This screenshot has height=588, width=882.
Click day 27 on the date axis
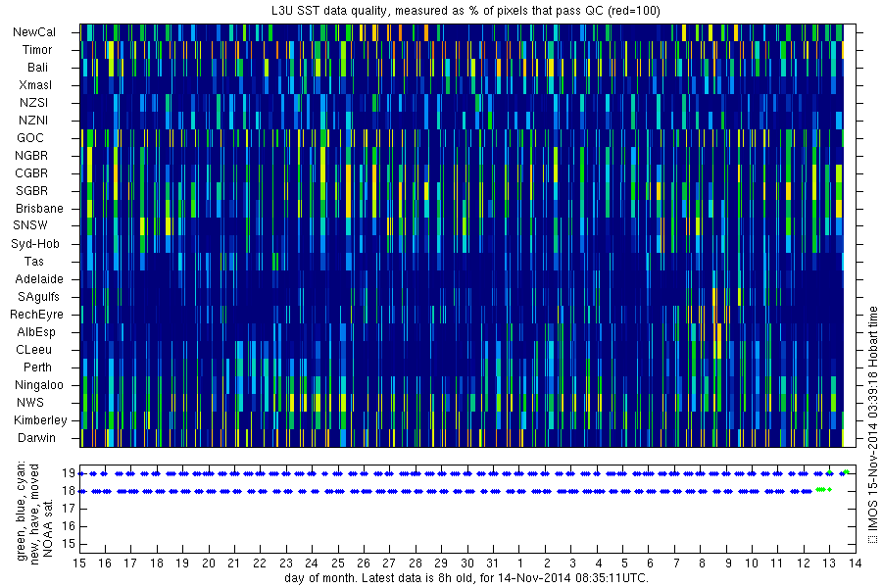pyautogui.click(x=389, y=563)
